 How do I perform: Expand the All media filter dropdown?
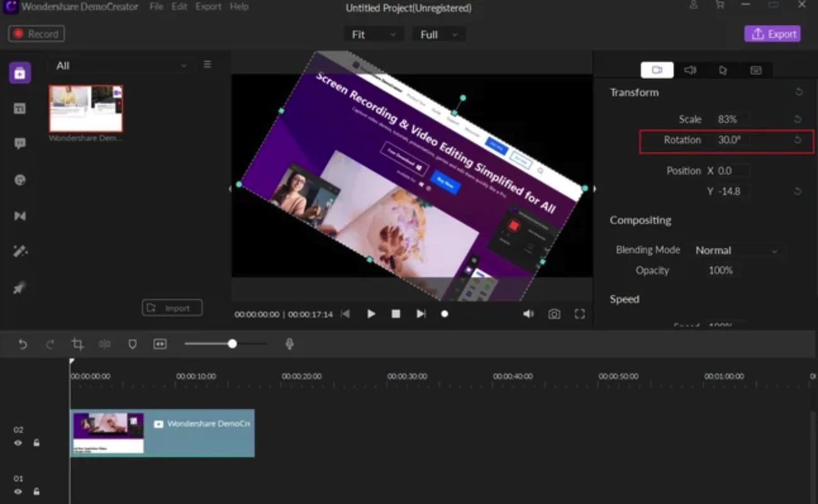(121, 66)
